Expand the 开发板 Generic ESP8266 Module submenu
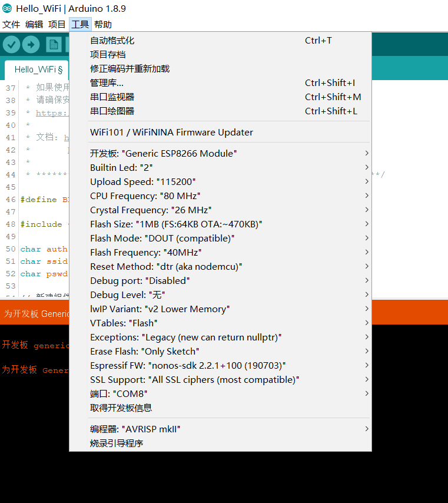This screenshot has width=448, height=503. (x=220, y=153)
